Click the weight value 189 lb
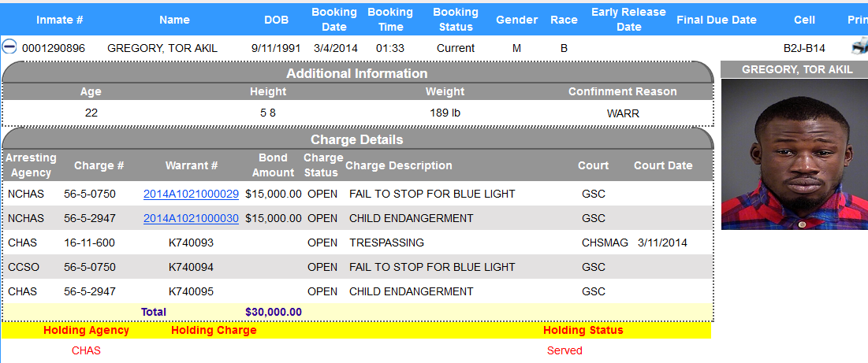868x363 pixels. point(445,113)
